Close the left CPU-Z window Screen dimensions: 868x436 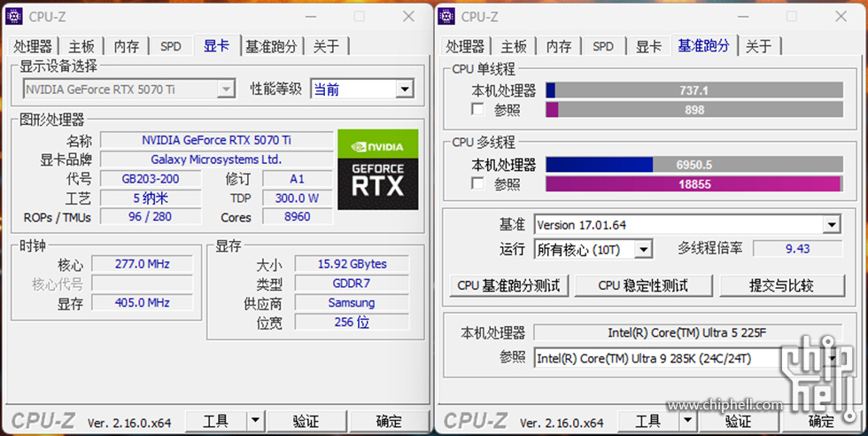click(x=408, y=16)
